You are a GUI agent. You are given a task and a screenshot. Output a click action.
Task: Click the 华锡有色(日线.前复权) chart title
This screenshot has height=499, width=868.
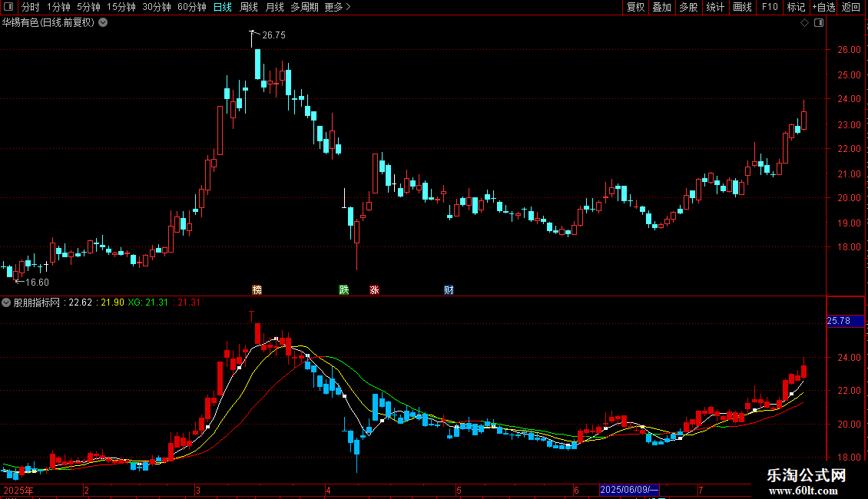pyautogui.click(x=48, y=22)
